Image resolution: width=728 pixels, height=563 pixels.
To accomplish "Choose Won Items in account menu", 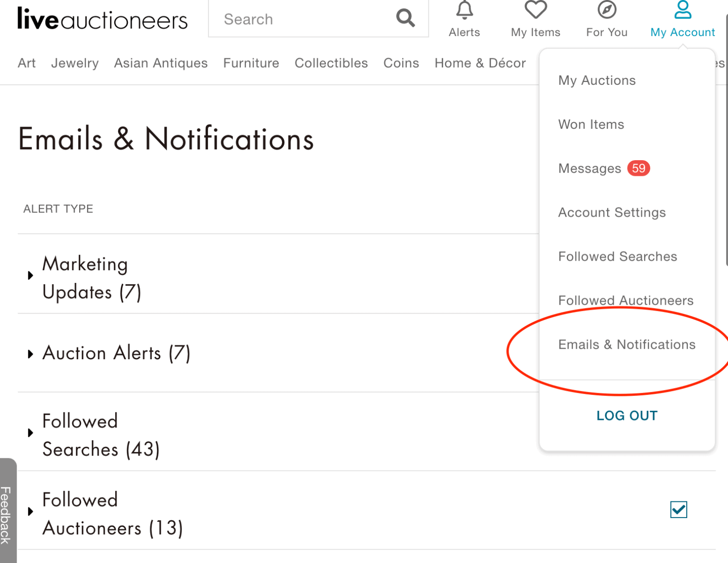I will 591,124.
